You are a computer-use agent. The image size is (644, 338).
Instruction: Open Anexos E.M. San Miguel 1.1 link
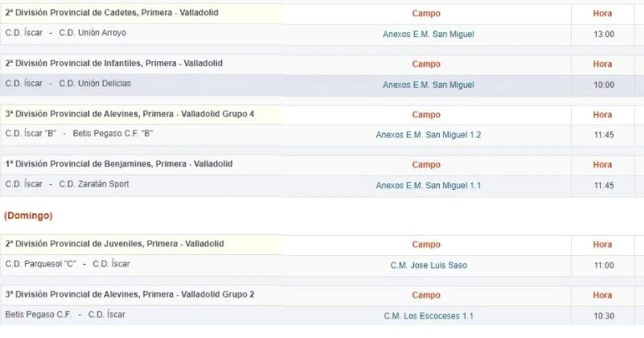coord(428,186)
